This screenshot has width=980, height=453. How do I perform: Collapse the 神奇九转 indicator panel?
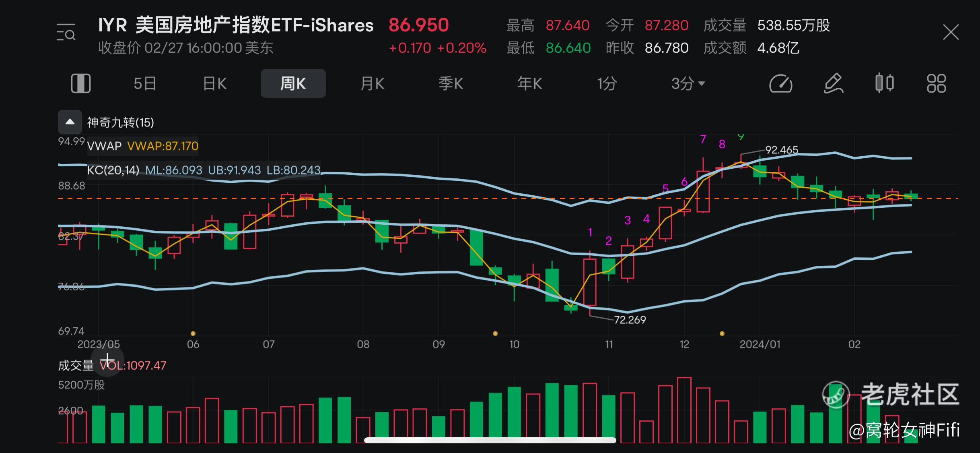pyautogui.click(x=70, y=122)
